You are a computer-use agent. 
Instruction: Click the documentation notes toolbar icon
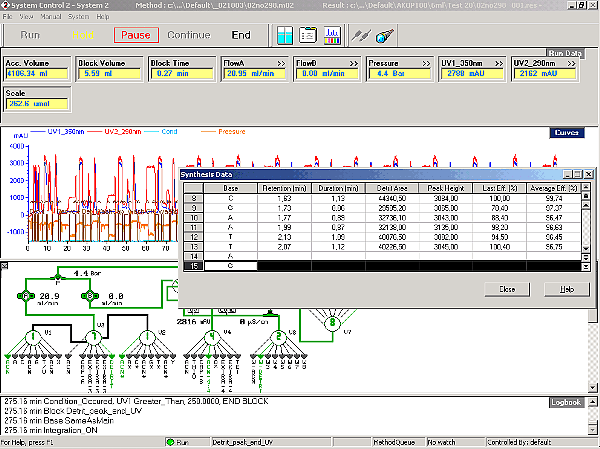click(308, 35)
